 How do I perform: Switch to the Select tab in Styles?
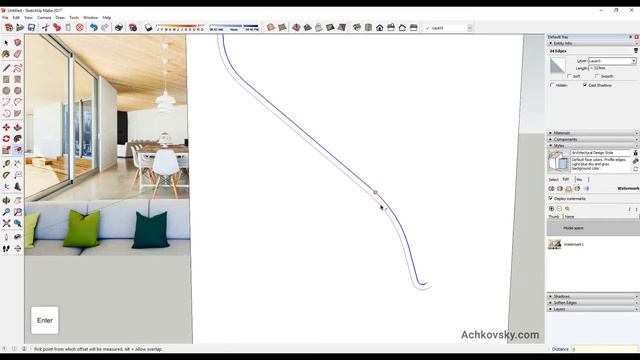[x=553, y=180]
